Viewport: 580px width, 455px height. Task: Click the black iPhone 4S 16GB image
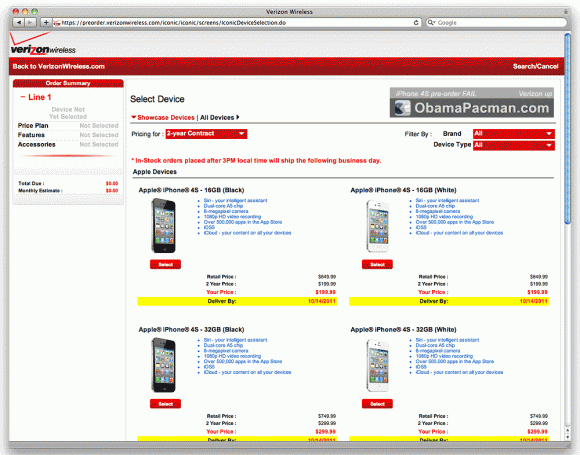pos(163,226)
